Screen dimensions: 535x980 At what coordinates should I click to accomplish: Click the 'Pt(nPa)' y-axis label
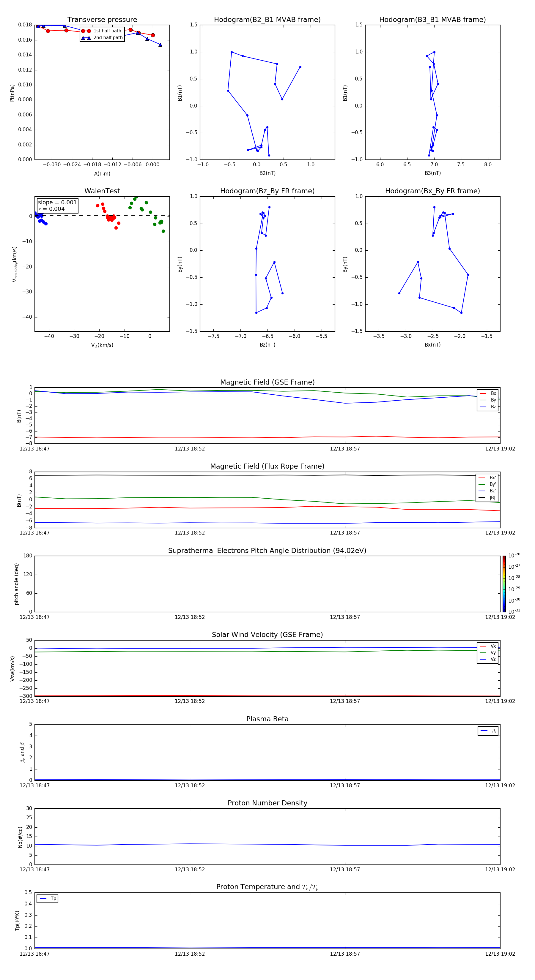[12, 92]
